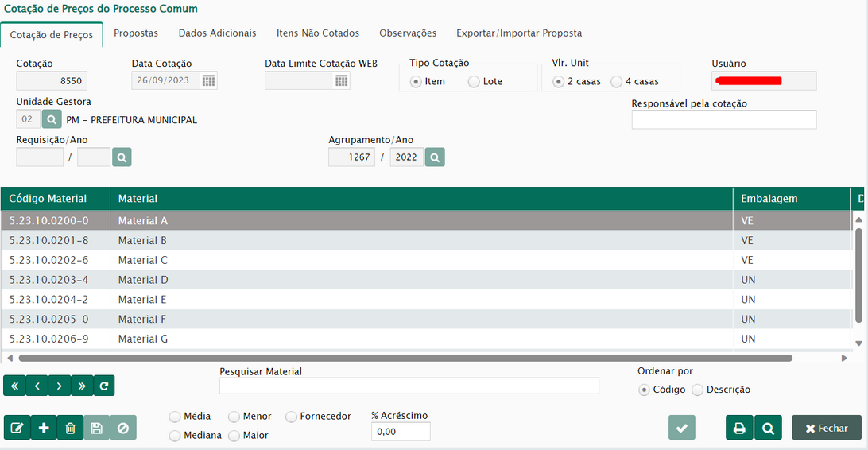Select the Lote radio option

click(x=474, y=81)
